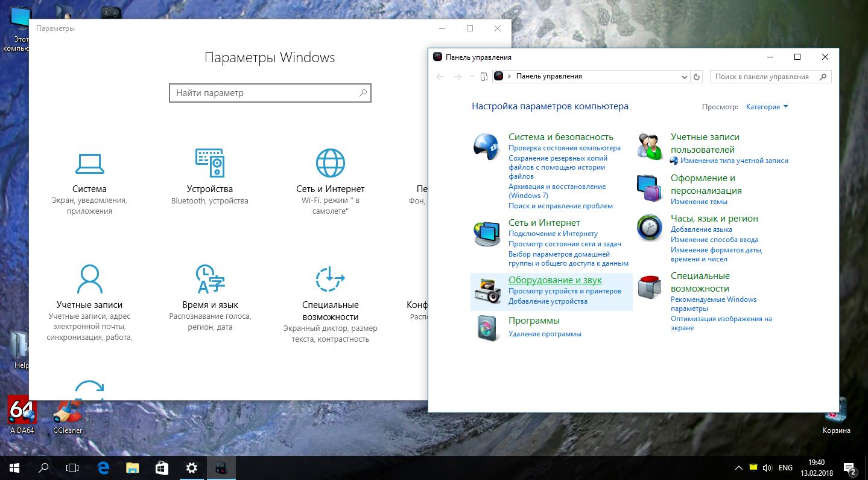This screenshot has width=868, height=480.
Task: Open the Система laptop icon in Settings
Action: 89,164
